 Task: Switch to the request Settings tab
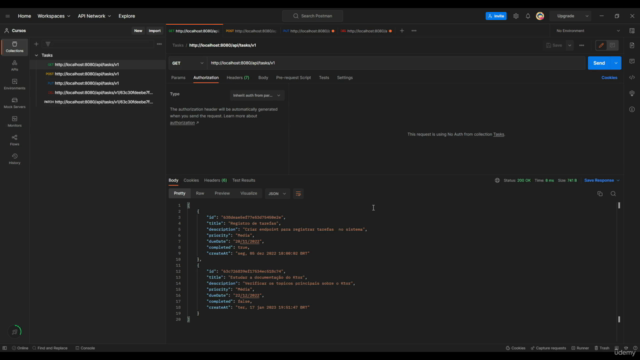pos(344,78)
